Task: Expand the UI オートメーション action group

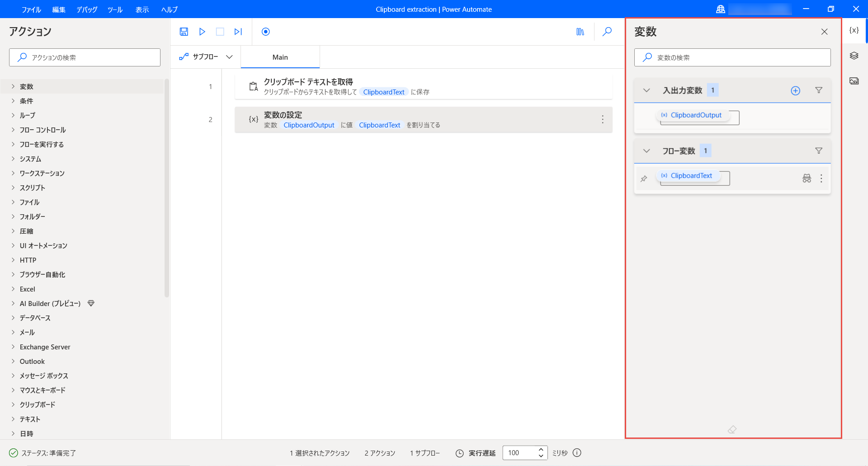Action: point(13,245)
